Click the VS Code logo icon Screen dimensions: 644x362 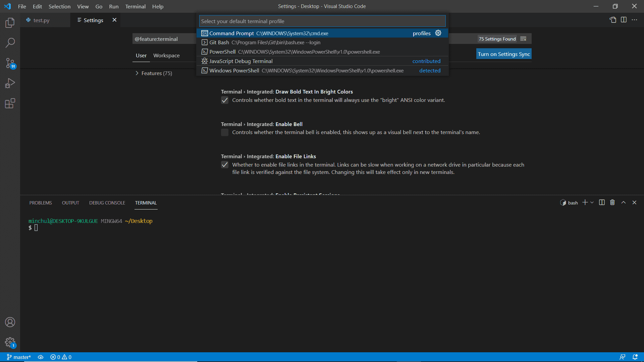(x=7, y=6)
